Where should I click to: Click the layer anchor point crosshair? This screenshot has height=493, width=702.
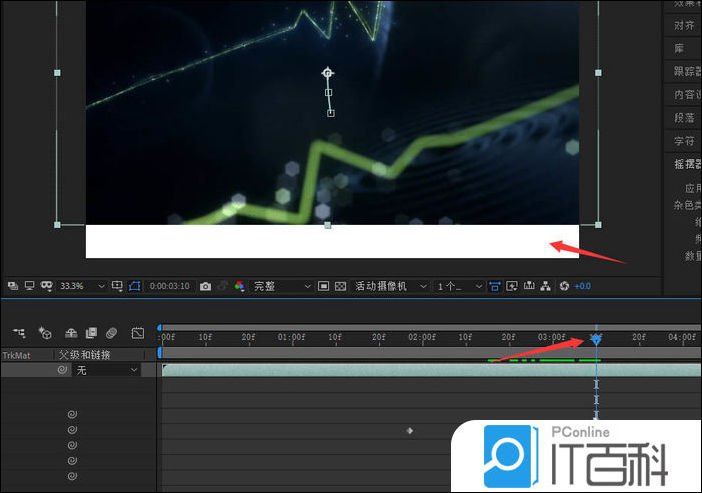(x=328, y=73)
